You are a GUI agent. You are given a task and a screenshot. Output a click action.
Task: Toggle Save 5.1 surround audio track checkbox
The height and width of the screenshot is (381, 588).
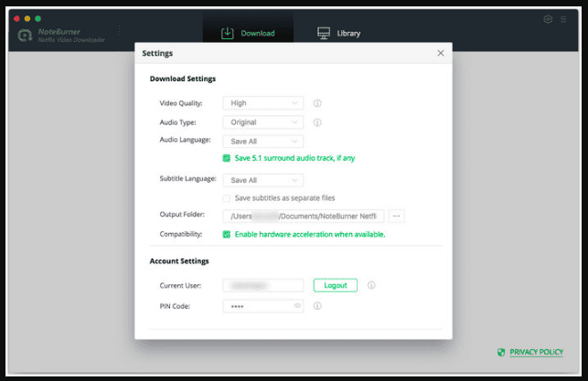[x=227, y=158]
